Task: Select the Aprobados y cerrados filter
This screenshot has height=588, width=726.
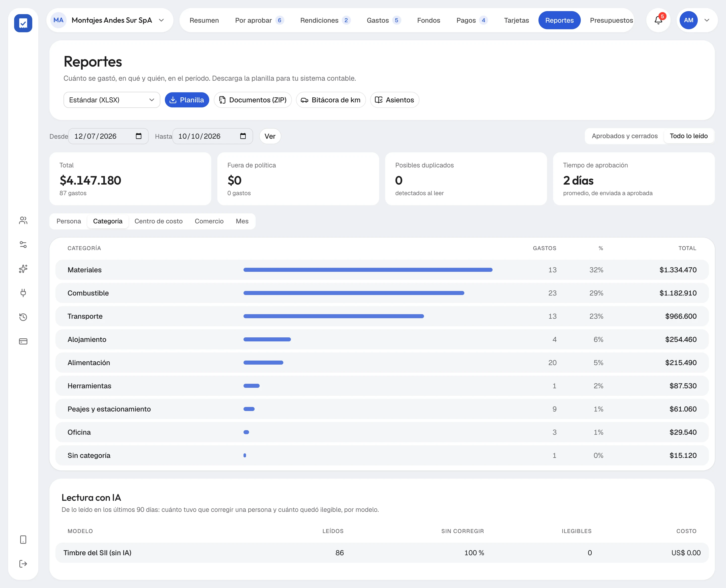Action: coord(624,136)
